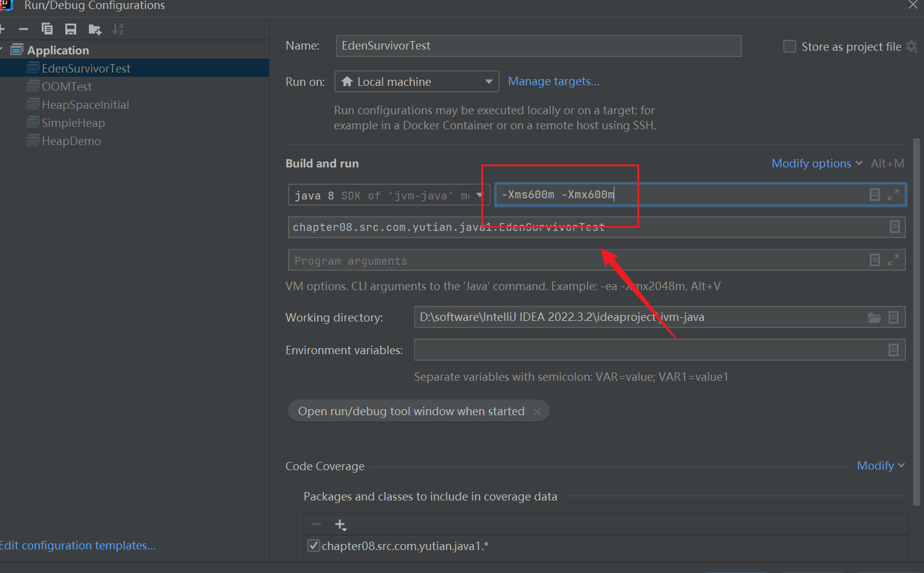
Task: Open the Manage targets link
Action: coord(553,82)
